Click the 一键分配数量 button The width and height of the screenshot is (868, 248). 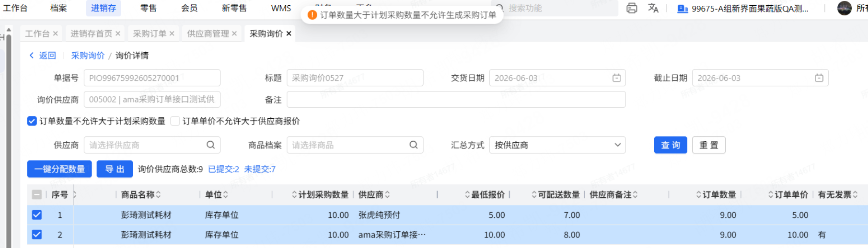coord(59,169)
